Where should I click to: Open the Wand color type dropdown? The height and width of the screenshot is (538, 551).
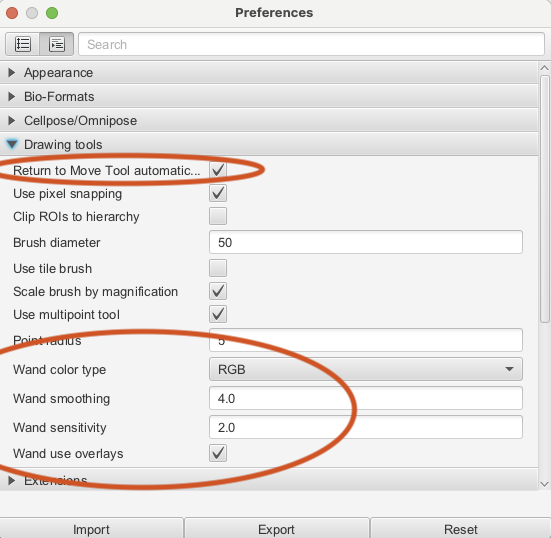[366, 369]
